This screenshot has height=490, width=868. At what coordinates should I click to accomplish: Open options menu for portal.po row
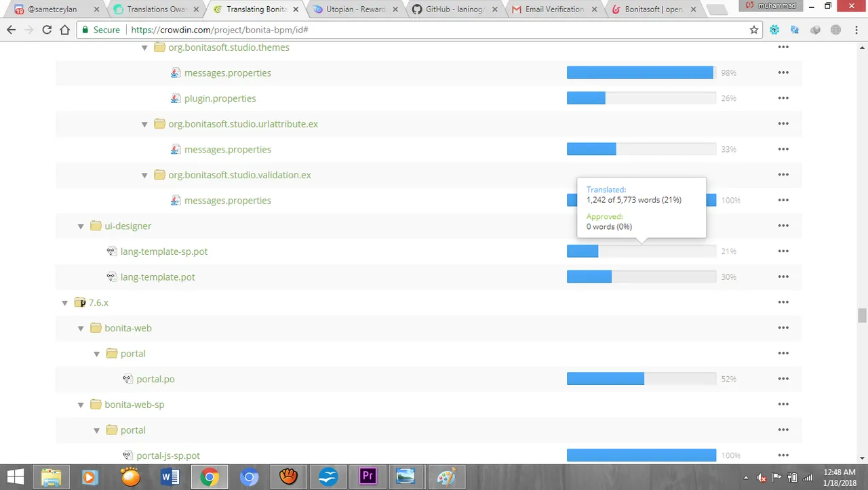point(783,379)
